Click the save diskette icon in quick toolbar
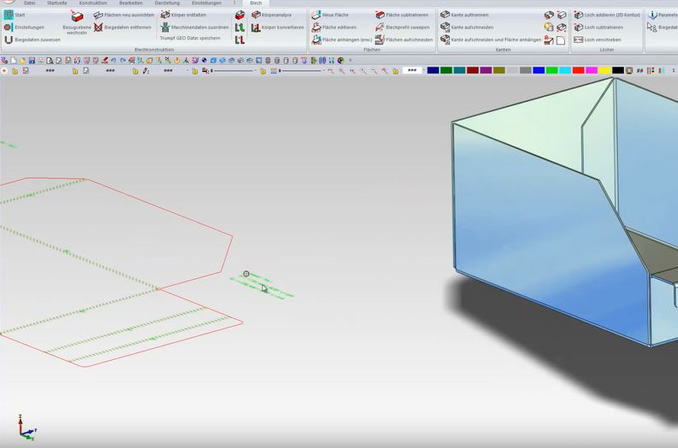 tap(32, 61)
